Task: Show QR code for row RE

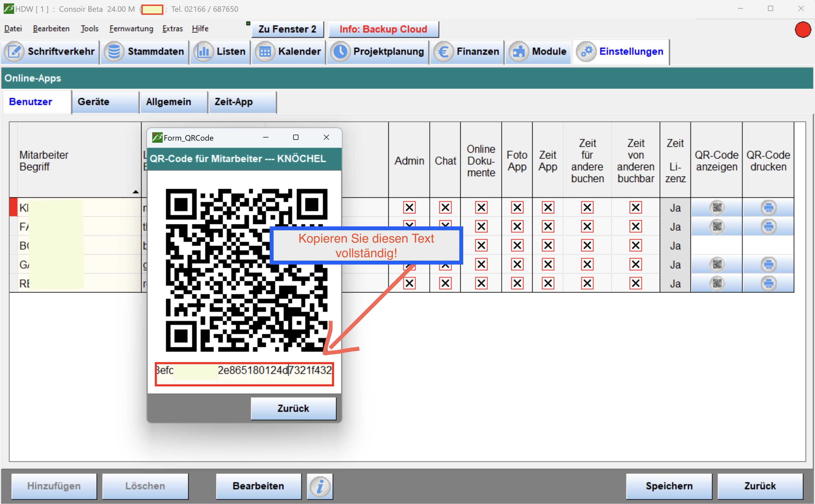Action: (x=717, y=283)
